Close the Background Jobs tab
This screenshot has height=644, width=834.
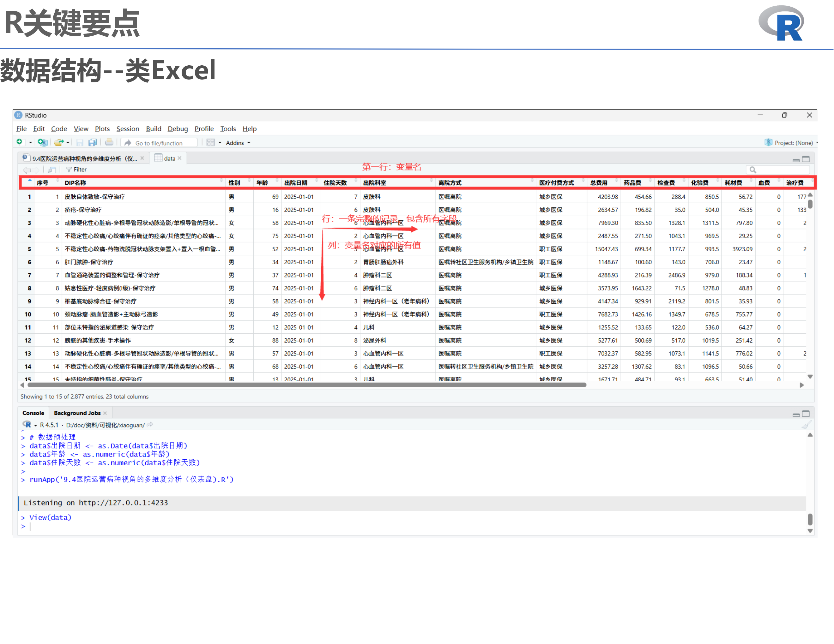(105, 413)
